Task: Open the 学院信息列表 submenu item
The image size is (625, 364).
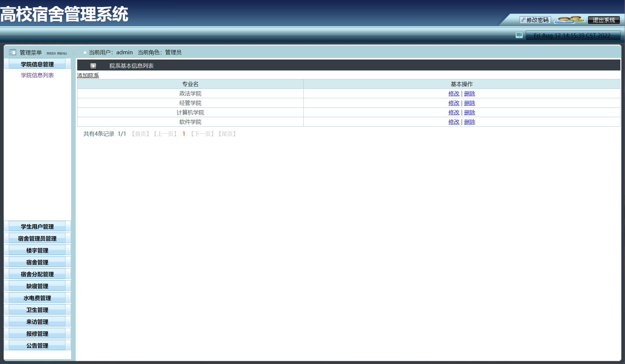Action: (x=37, y=75)
